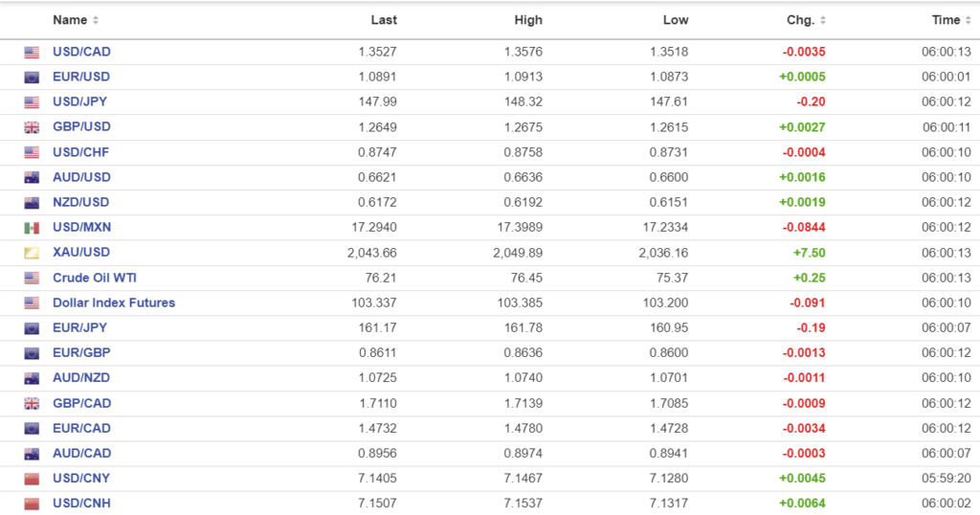Click the Mexican flag beside USD/MXN
This screenshot has height=515, width=980.
pyautogui.click(x=32, y=228)
